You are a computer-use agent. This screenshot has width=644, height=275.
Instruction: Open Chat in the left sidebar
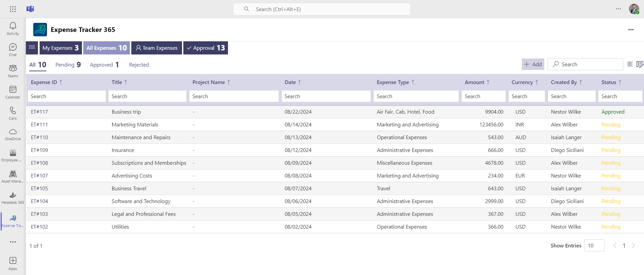(x=13, y=50)
